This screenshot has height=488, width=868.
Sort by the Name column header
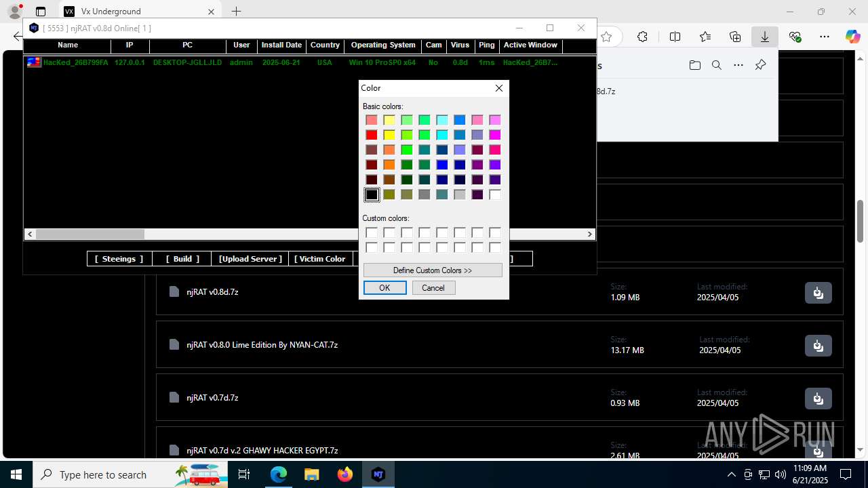pos(68,45)
